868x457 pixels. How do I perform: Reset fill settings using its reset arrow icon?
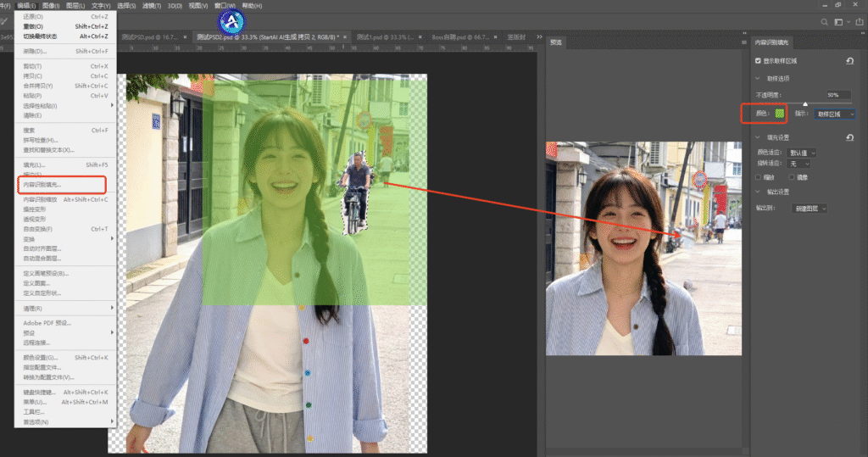[x=849, y=137]
